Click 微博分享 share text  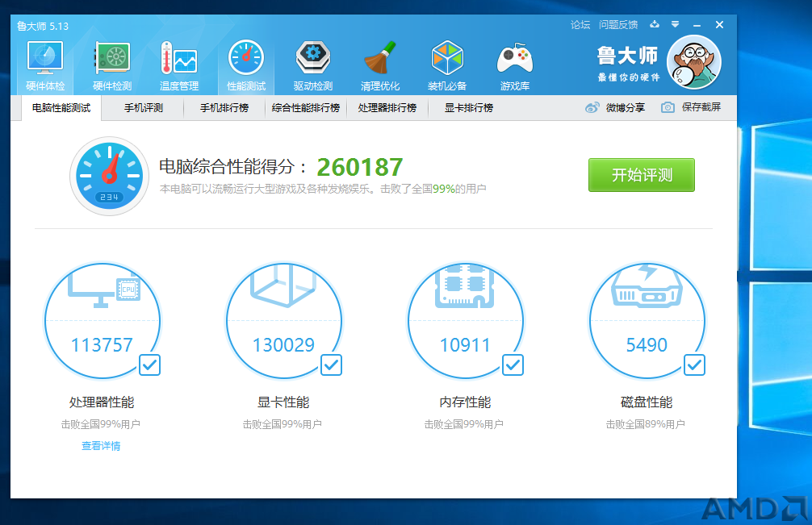tap(625, 107)
